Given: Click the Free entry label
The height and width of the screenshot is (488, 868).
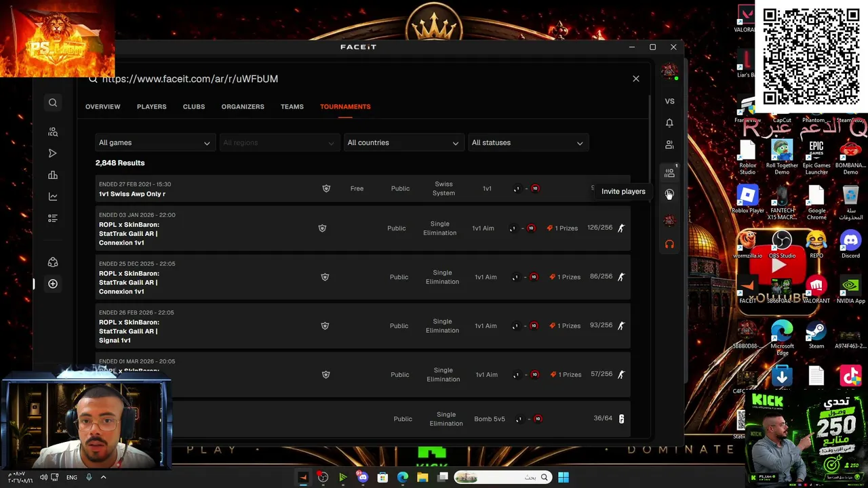Looking at the screenshot, I should pyautogui.click(x=357, y=188).
